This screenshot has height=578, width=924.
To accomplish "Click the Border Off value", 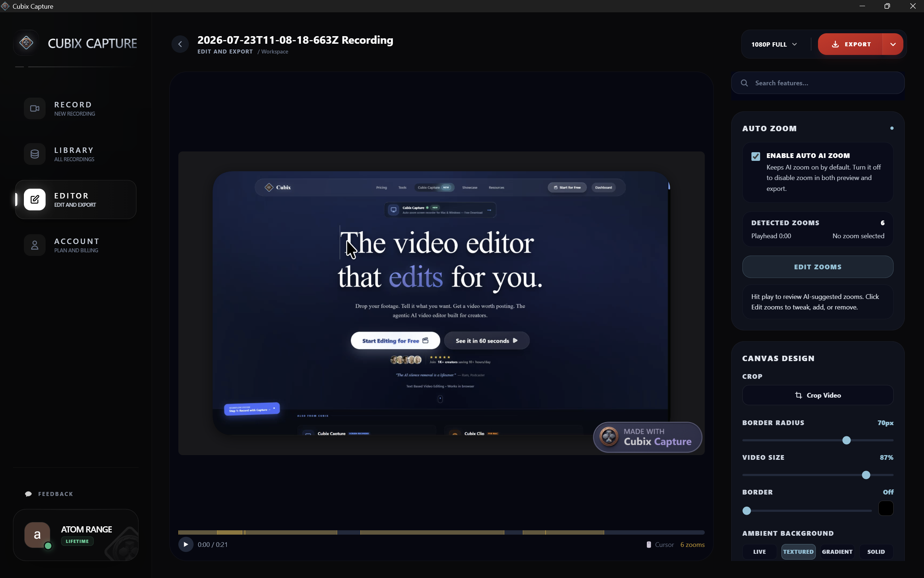I will (x=888, y=492).
